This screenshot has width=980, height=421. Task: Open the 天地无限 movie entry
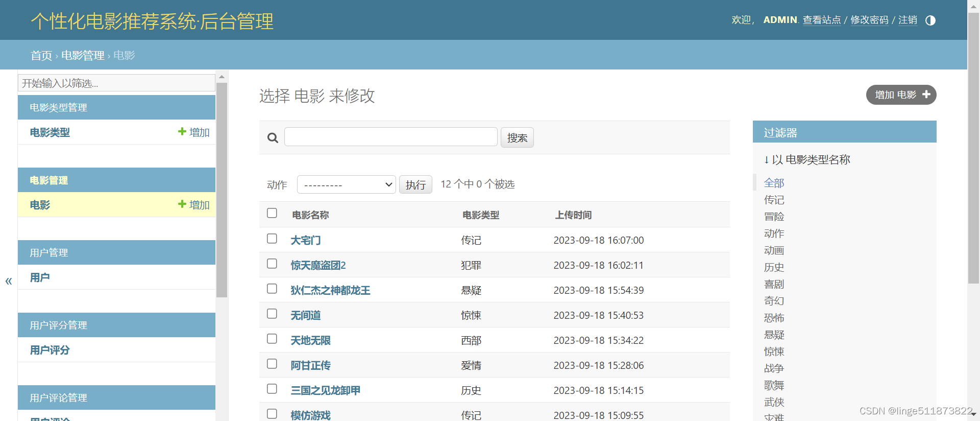310,340
